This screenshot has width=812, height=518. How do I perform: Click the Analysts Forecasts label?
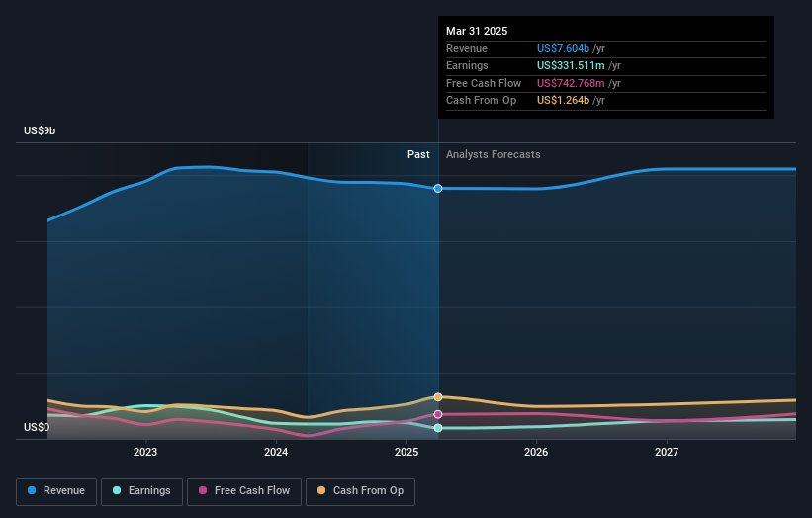pos(493,155)
